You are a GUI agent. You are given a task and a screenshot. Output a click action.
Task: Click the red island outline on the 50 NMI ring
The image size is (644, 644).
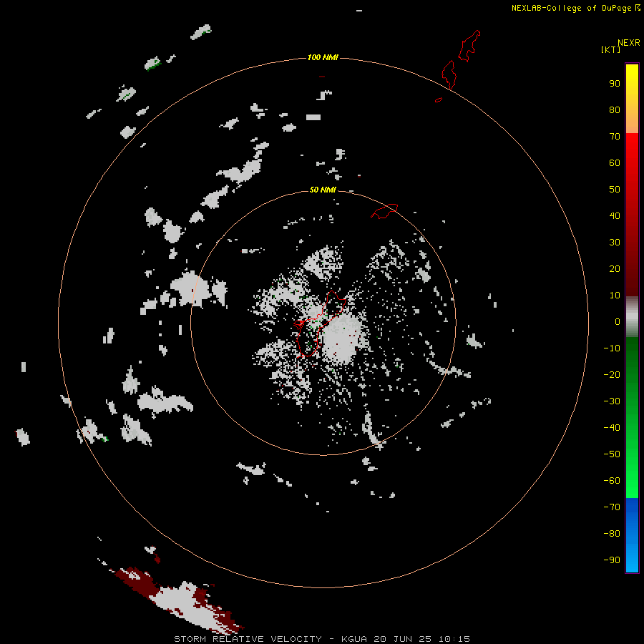[384, 211]
